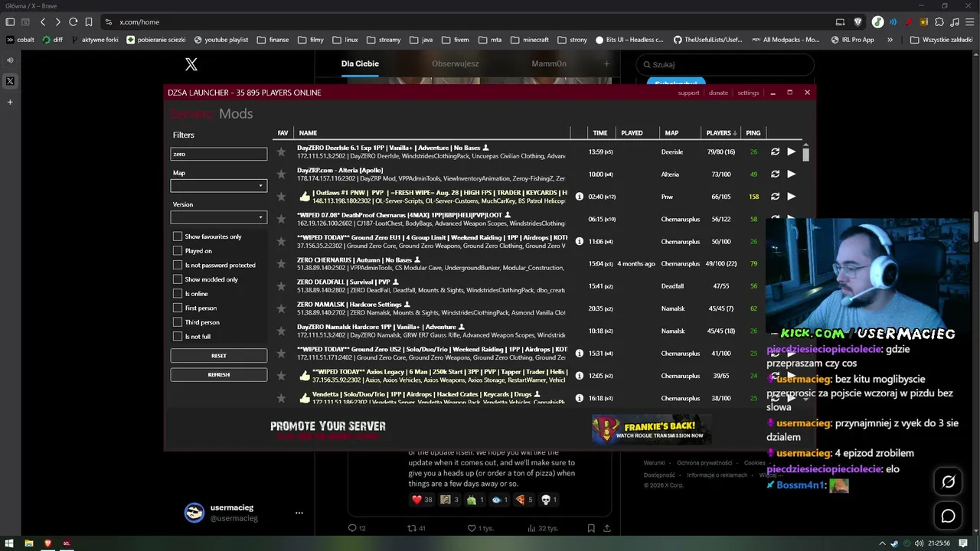
Task: Launch the Outlaws #1 PNW server
Action: click(x=791, y=197)
